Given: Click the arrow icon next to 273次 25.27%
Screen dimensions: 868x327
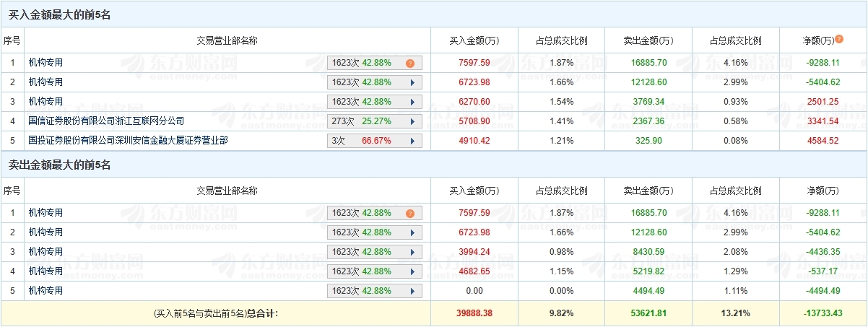Looking at the screenshot, I should point(412,121).
